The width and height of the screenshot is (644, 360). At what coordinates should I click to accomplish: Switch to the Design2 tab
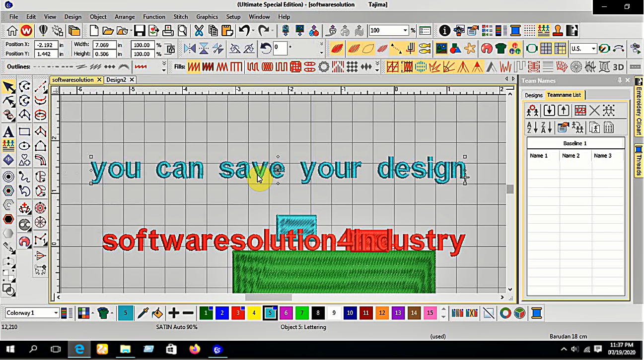[x=116, y=79]
